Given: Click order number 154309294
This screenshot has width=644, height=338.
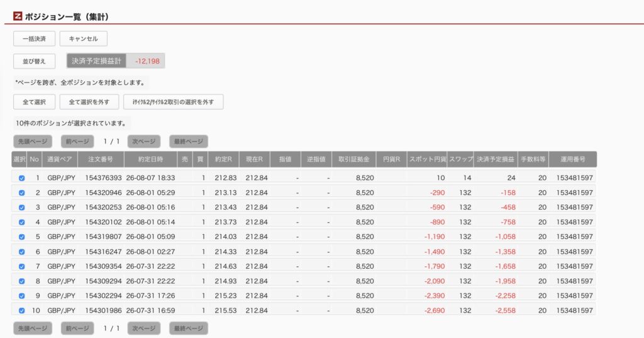Looking at the screenshot, I should pos(104,281).
